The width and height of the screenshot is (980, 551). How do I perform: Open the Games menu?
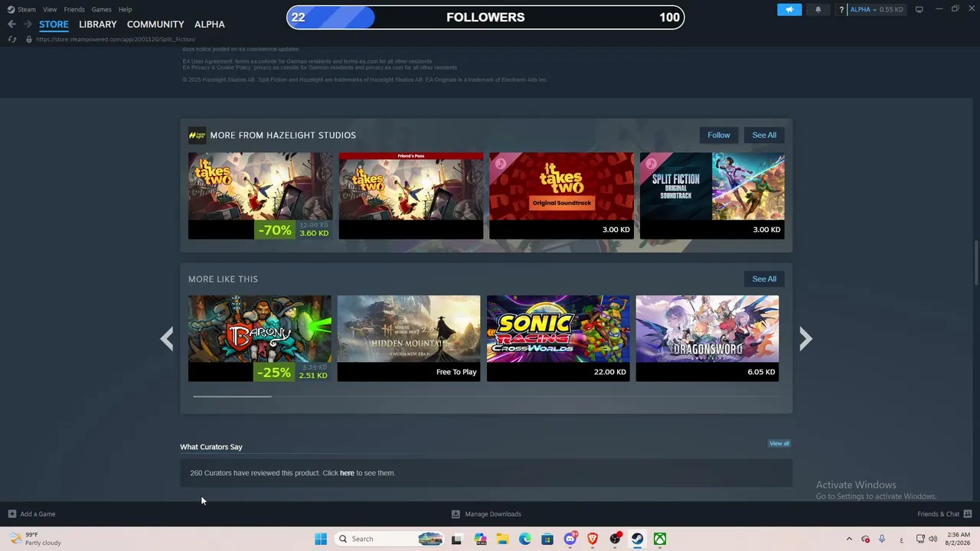pos(101,9)
